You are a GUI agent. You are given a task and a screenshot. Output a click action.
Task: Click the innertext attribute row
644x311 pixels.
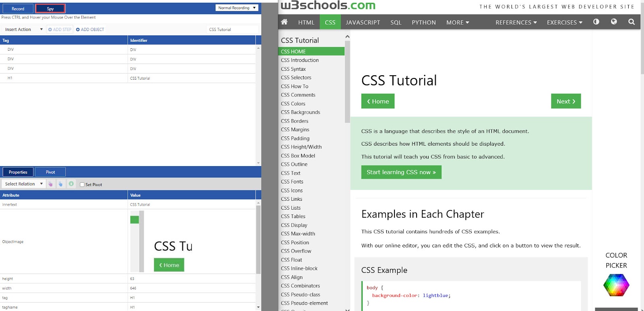coord(128,204)
